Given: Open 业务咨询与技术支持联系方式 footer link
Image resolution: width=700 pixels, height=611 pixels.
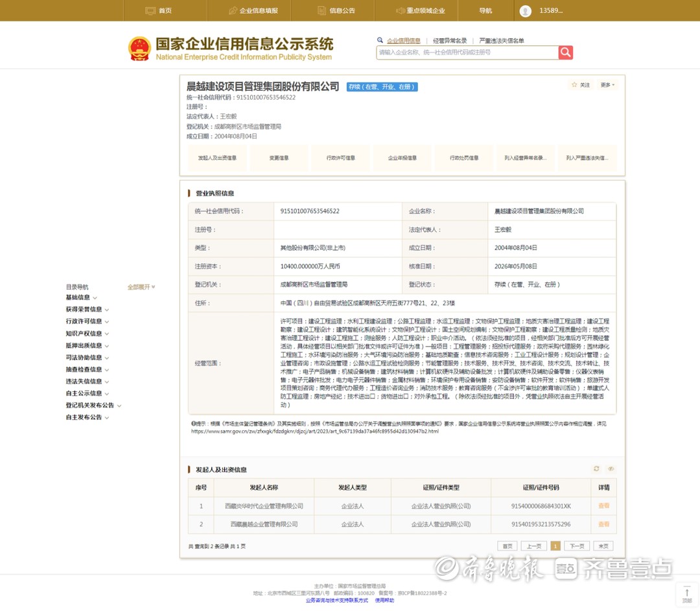Looking at the screenshot, I should tap(337, 600).
